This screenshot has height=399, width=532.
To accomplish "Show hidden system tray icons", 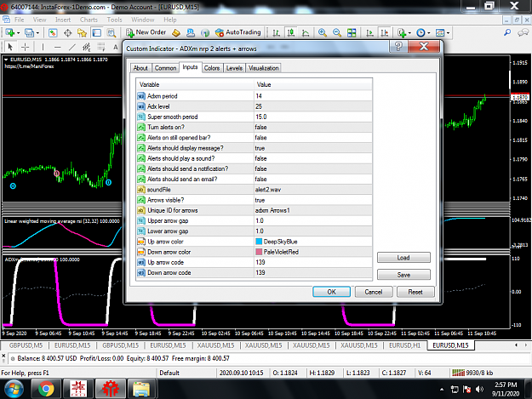I will [442, 390].
